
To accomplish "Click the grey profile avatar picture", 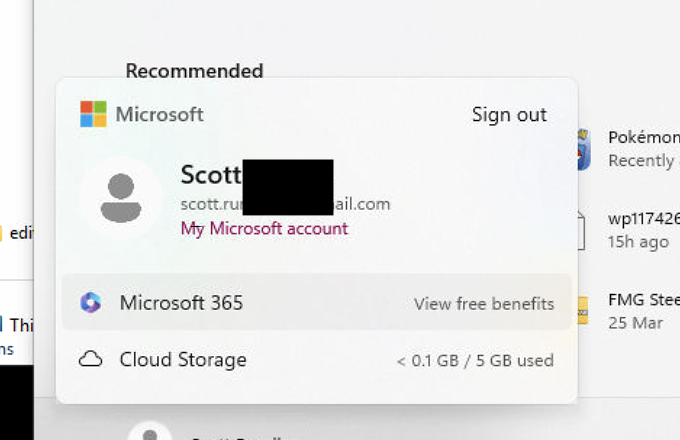I will pyautogui.click(x=121, y=198).
